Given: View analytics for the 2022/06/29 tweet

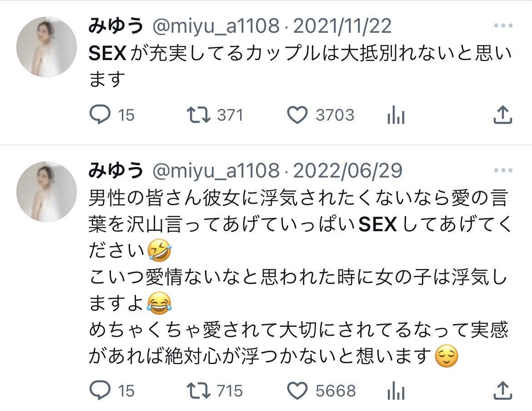Looking at the screenshot, I should [396, 391].
